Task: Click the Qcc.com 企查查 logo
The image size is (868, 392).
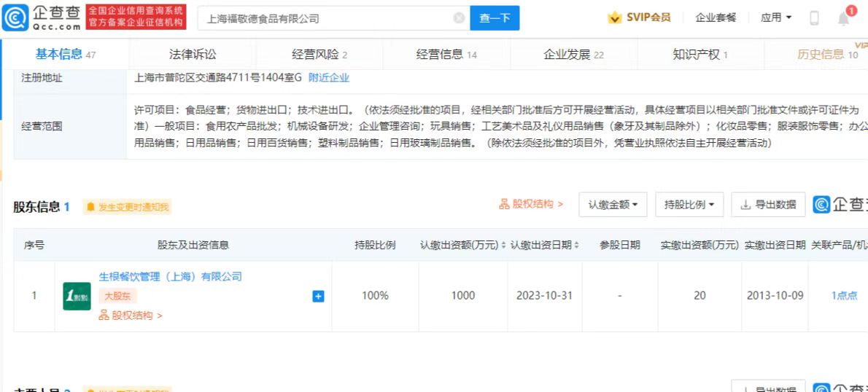Action: click(42, 17)
